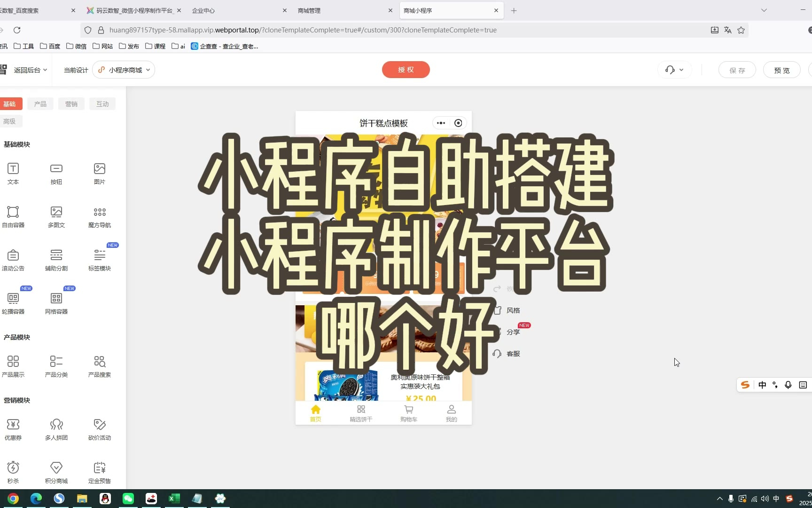Click the 多人拼团 group buy icon
Image resolution: width=812 pixels, height=508 pixels.
56,425
